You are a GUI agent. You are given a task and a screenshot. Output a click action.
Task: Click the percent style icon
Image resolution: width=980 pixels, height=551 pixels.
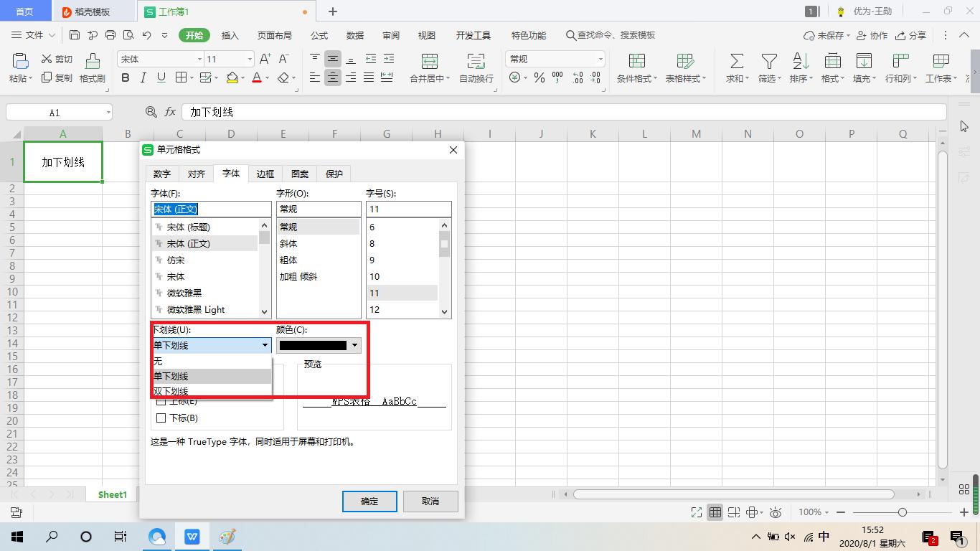tap(539, 77)
